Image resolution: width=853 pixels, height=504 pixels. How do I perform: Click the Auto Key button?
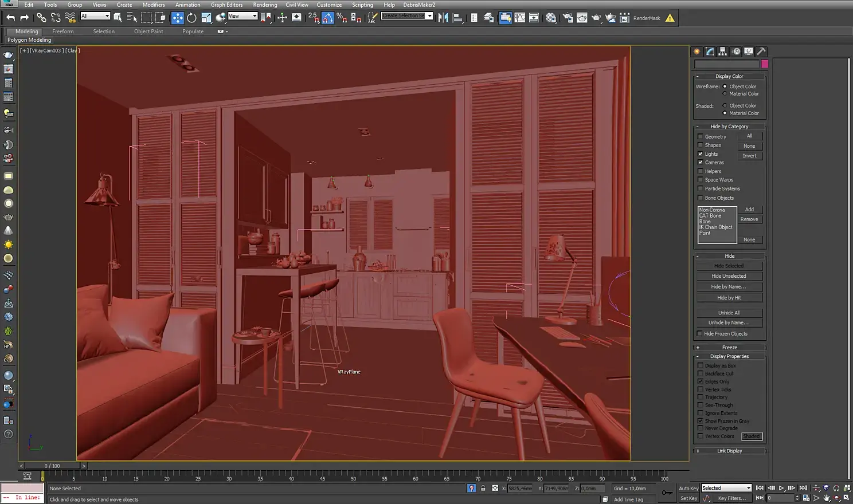688,489
